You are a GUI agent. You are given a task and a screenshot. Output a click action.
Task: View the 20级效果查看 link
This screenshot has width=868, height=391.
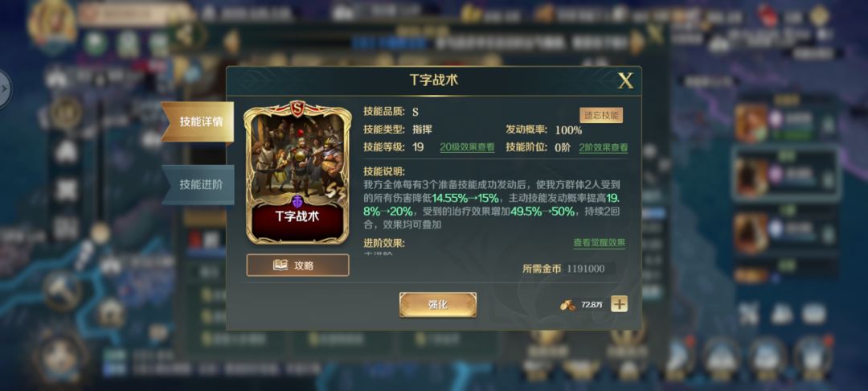point(467,147)
